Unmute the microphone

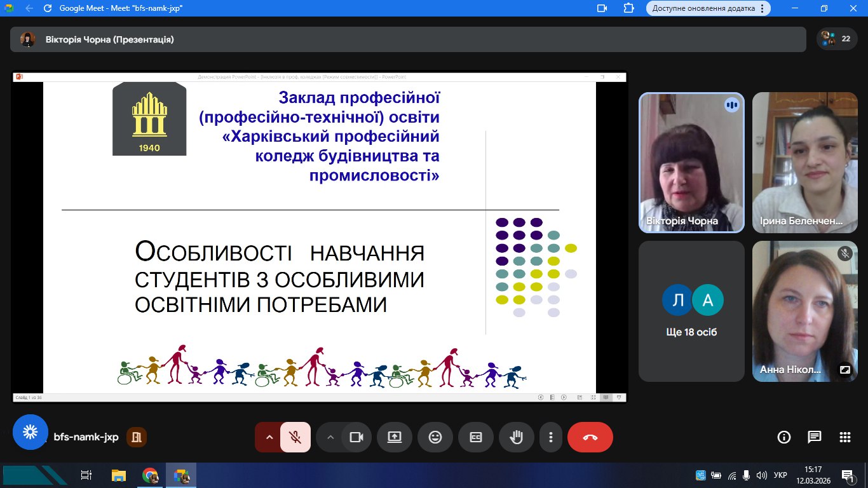tap(295, 437)
